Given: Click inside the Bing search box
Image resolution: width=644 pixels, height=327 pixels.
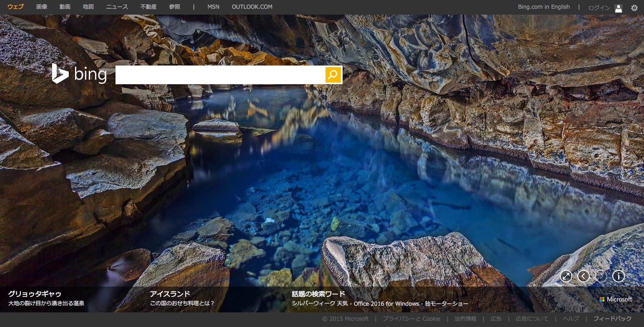Looking at the screenshot, I should tap(220, 75).
